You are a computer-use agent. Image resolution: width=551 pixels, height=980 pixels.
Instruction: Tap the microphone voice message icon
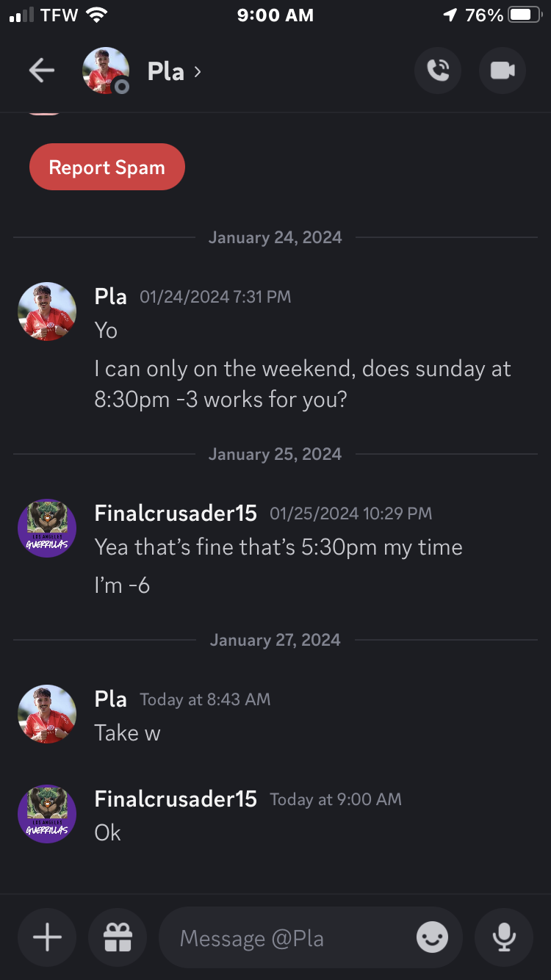coord(503,937)
